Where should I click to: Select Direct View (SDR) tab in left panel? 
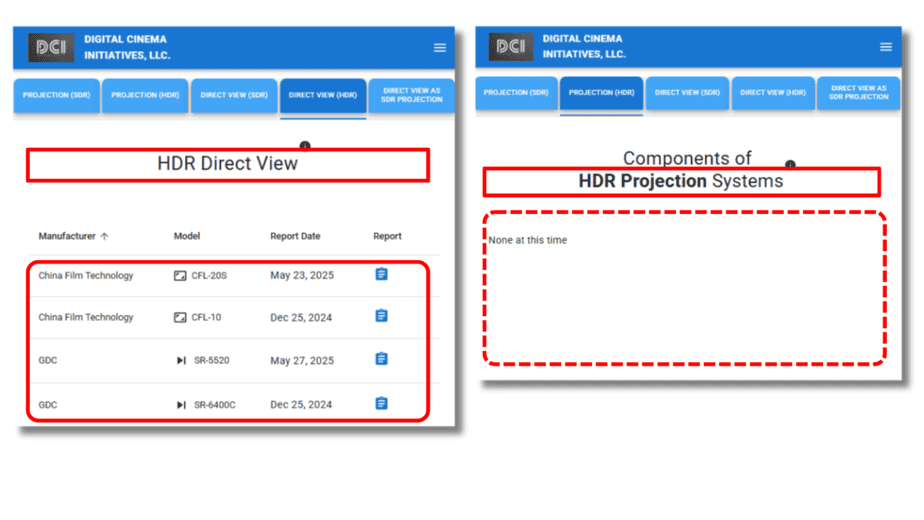[x=234, y=96]
